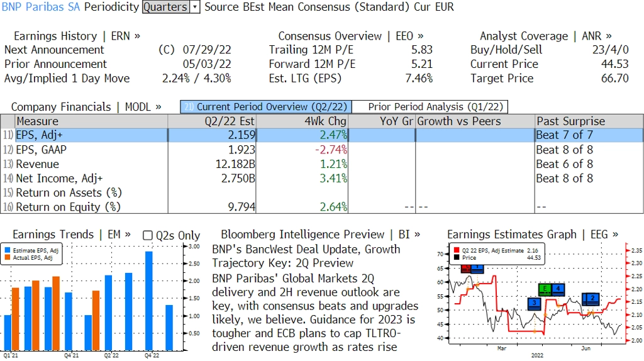Click the green E event marker on graph
Viewport: 644px width, 361px height.
click(x=545, y=289)
